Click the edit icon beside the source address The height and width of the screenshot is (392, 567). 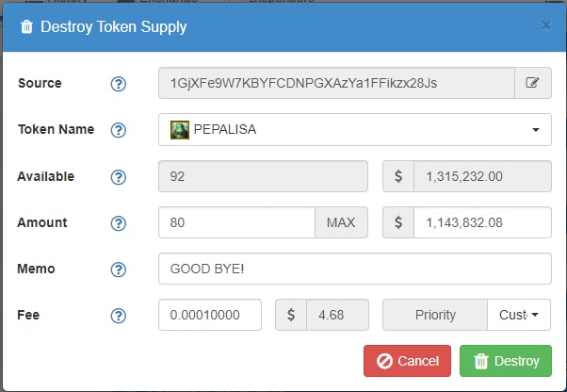pos(533,83)
